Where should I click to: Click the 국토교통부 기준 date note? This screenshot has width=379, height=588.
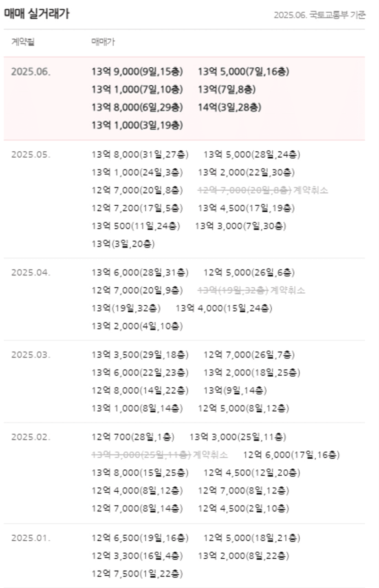320,15
